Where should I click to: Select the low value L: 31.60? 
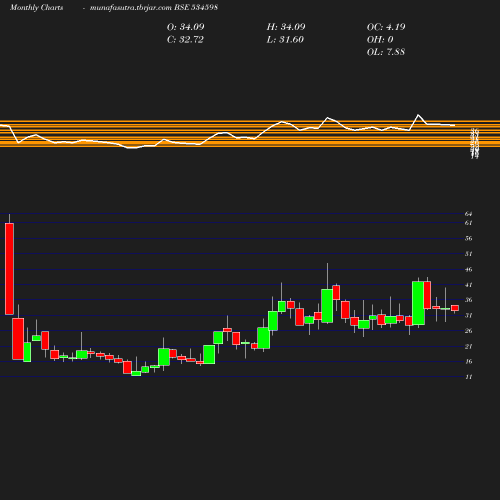(285, 40)
